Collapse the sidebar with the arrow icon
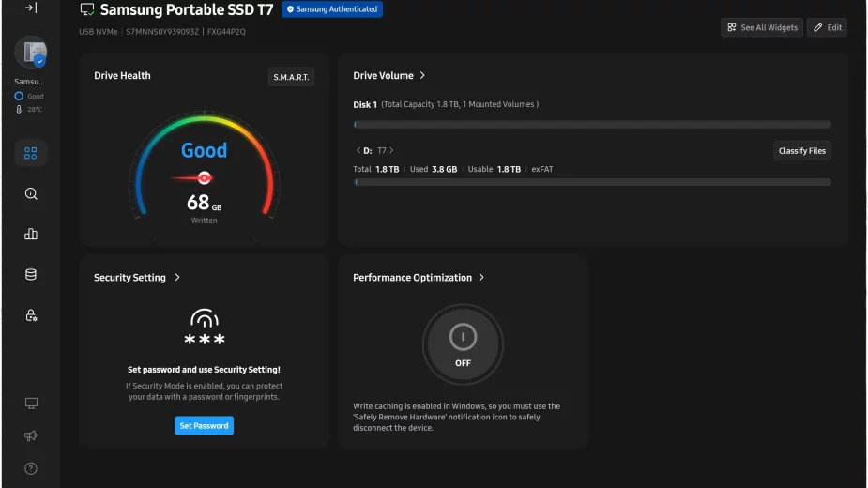 point(31,8)
